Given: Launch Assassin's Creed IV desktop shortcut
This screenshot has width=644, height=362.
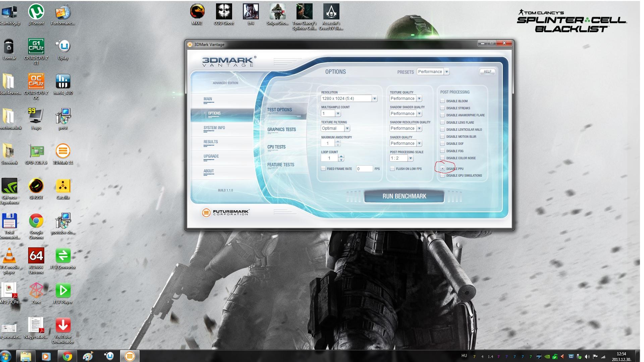Looking at the screenshot, I should [331, 17].
